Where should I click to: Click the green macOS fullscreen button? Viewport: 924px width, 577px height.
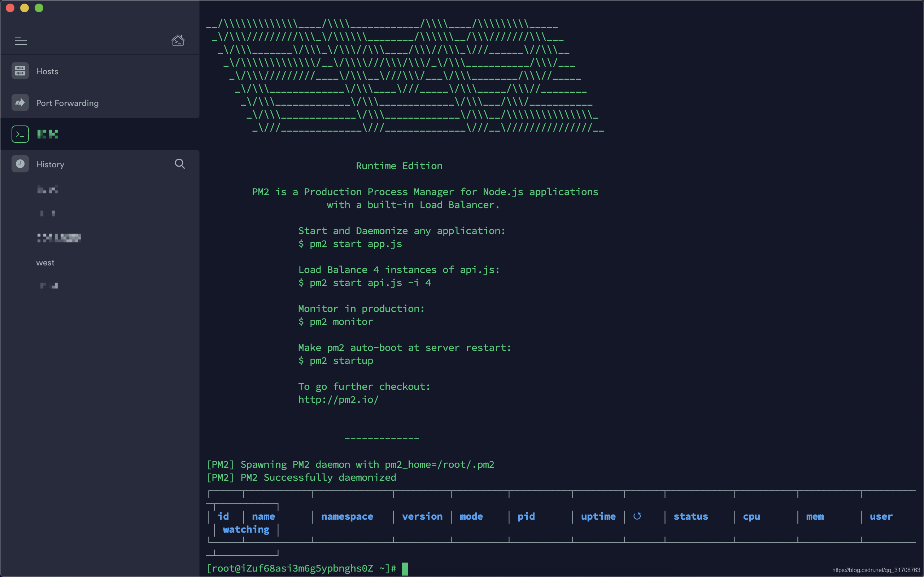point(39,8)
